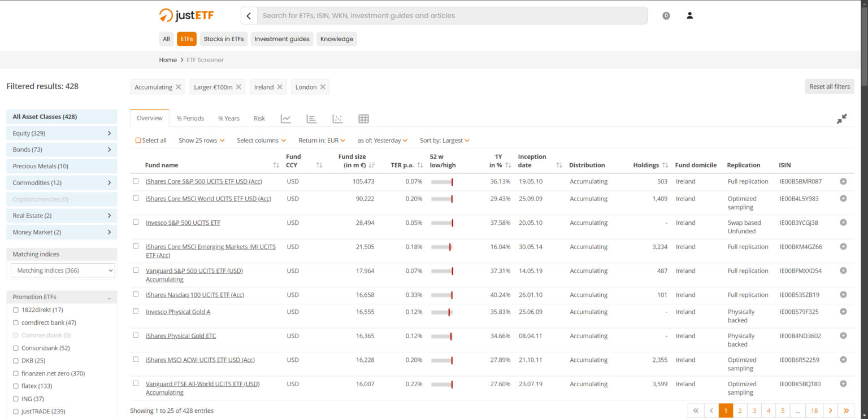Enable the comdirect bank promotion filter
The image size is (868, 419).
click(16, 323)
